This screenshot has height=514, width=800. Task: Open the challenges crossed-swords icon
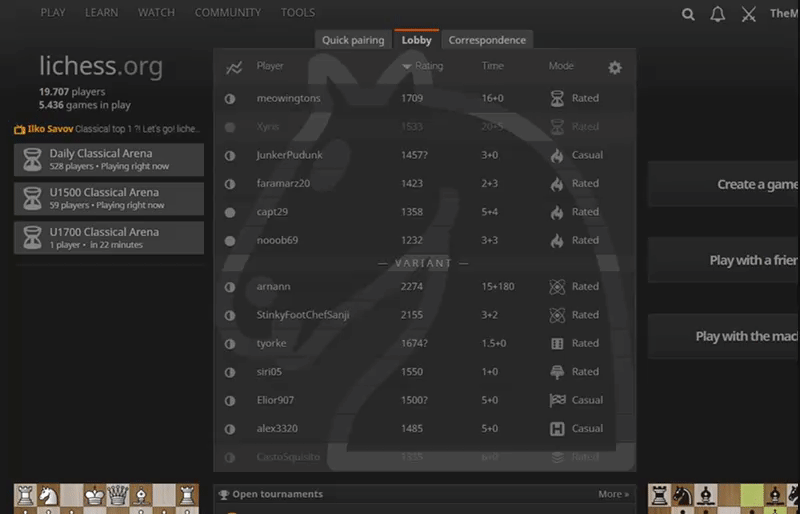[748, 14]
